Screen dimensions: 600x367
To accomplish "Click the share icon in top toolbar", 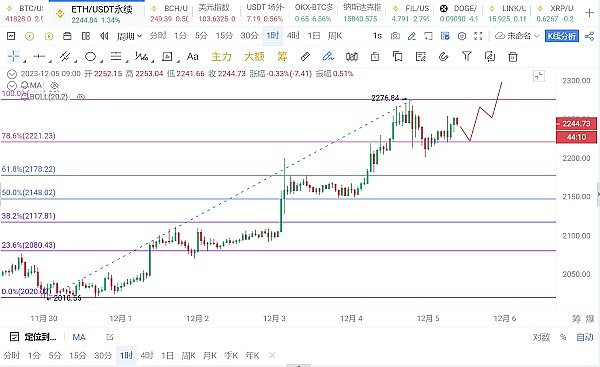I will point(589,36).
